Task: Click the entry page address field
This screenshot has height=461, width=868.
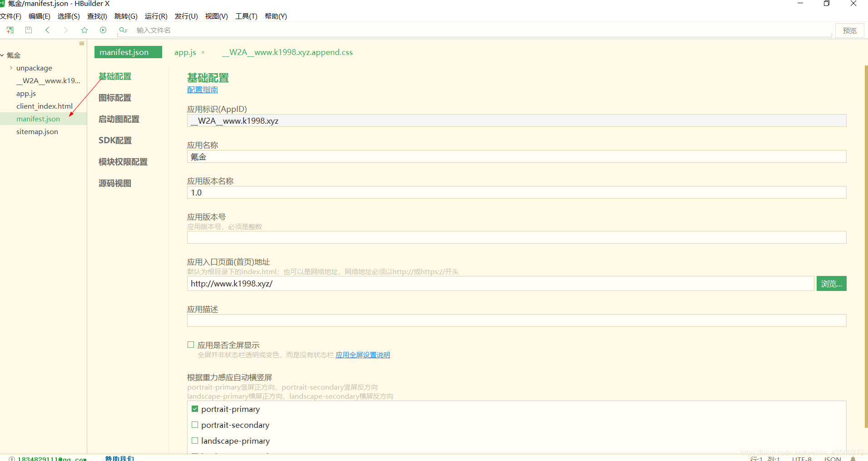Action: tap(500, 284)
